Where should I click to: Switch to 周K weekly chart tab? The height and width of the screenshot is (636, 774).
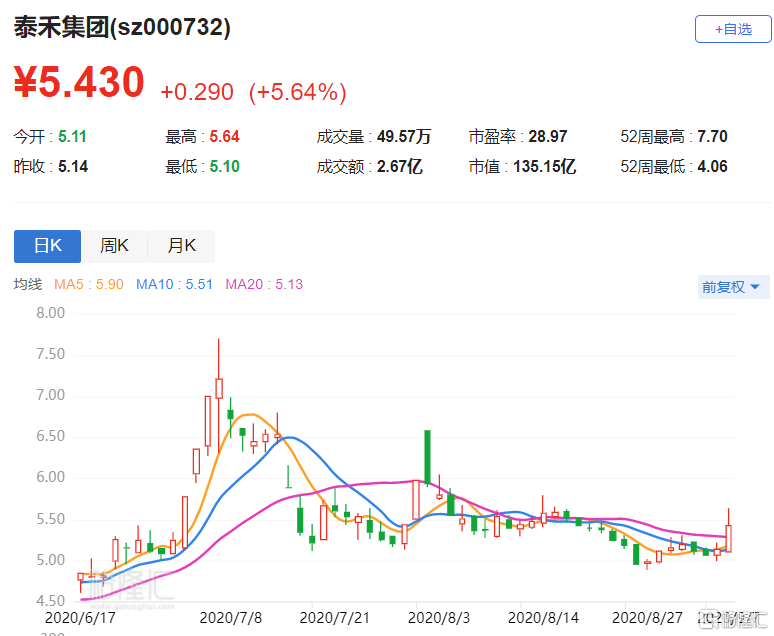114,246
